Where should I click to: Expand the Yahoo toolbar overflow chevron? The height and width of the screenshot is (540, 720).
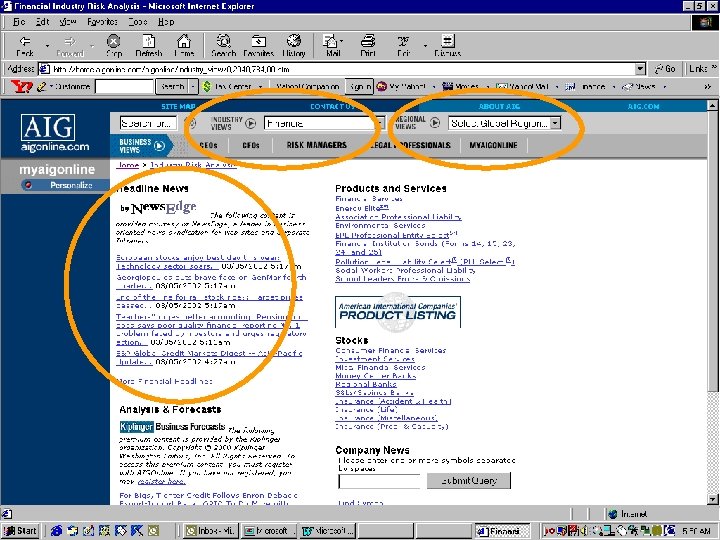(x=707, y=86)
